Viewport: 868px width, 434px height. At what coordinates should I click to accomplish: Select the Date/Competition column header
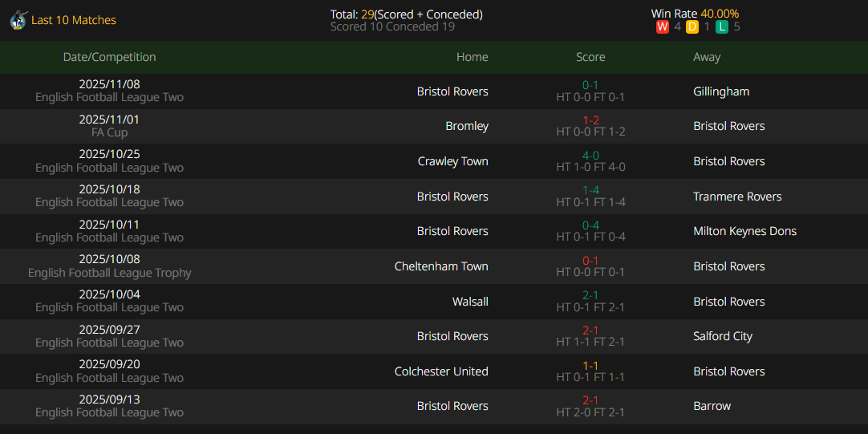click(x=109, y=57)
